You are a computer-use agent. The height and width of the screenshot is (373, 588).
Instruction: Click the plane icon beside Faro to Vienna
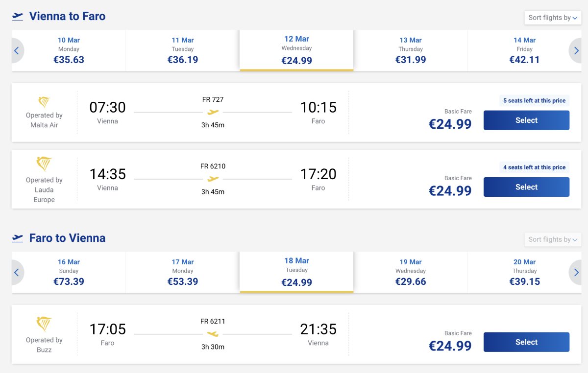pyautogui.click(x=18, y=238)
